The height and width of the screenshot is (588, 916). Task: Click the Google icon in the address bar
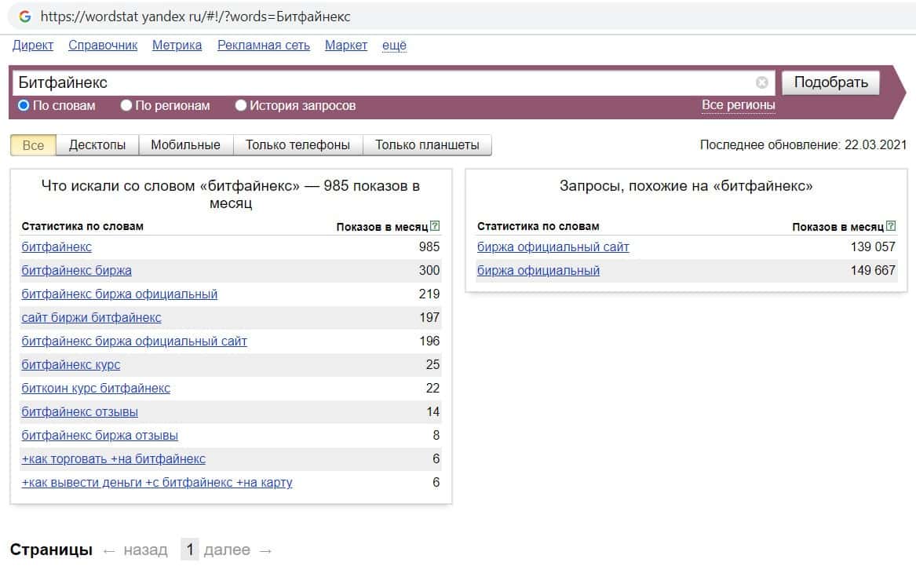pos(25,16)
